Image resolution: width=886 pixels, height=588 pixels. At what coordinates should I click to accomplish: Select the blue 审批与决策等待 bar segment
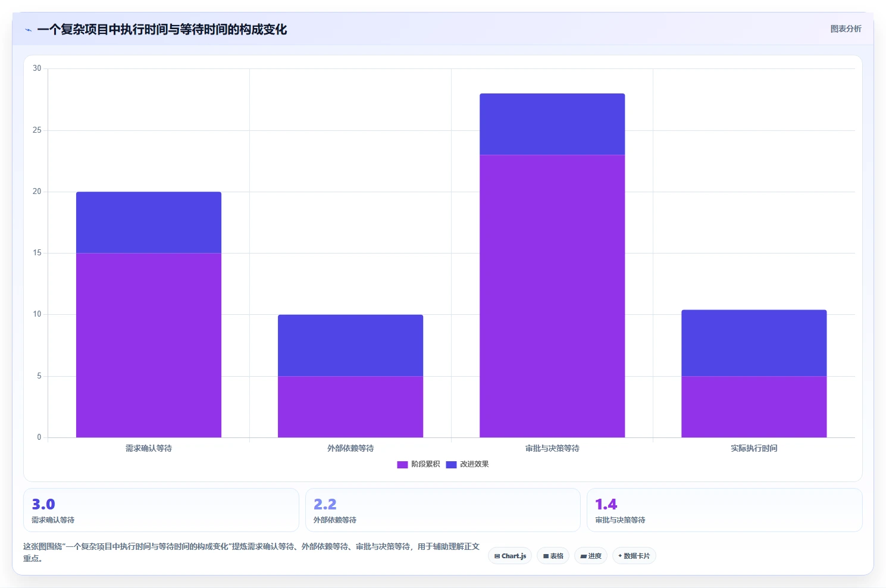point(552,124)
